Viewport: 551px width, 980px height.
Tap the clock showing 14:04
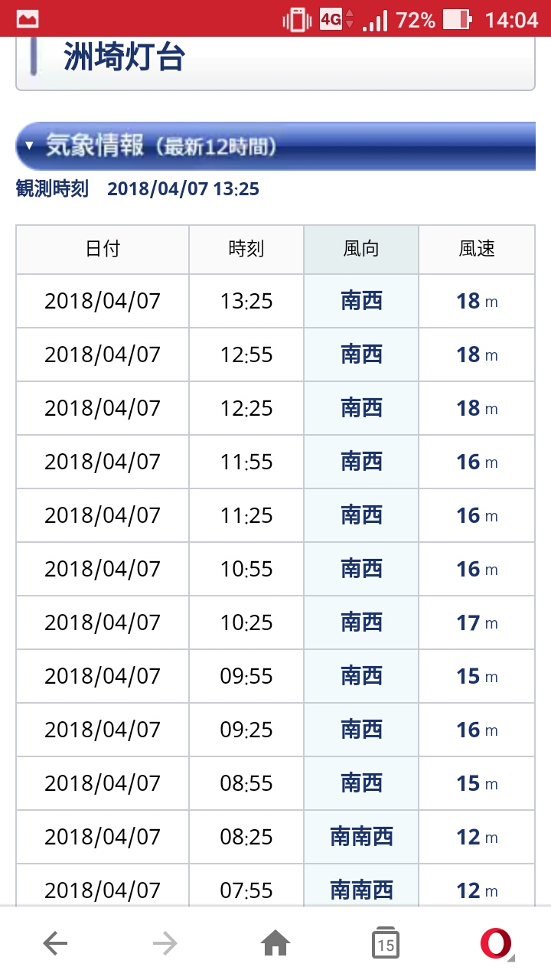tap(511, 20)
